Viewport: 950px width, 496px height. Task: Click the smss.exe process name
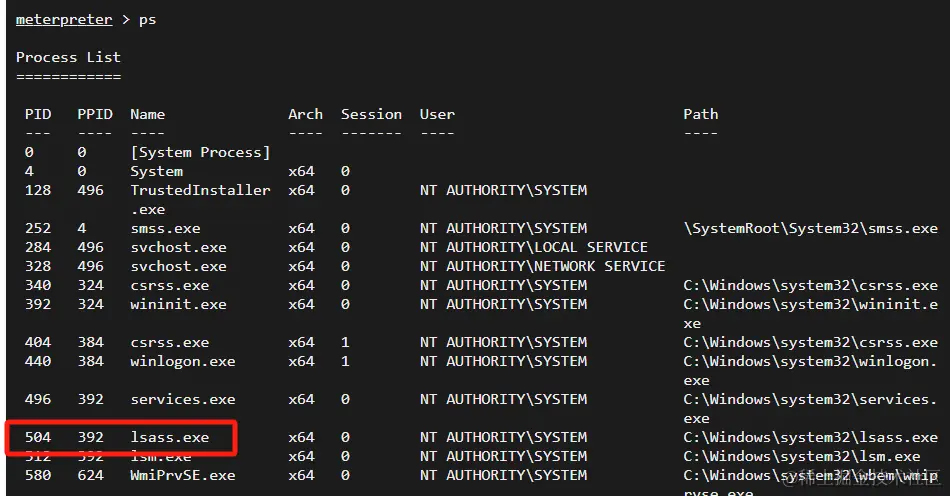(165, 228)
